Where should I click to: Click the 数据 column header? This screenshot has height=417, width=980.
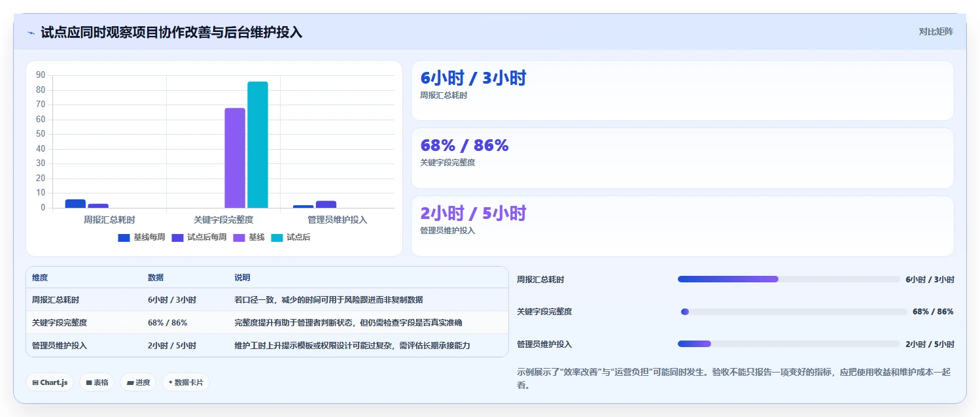coord(156,278)
